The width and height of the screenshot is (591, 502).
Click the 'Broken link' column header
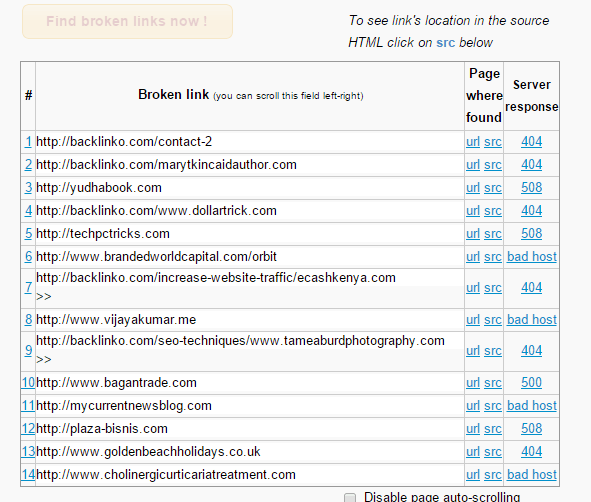(x=251, y=95)
